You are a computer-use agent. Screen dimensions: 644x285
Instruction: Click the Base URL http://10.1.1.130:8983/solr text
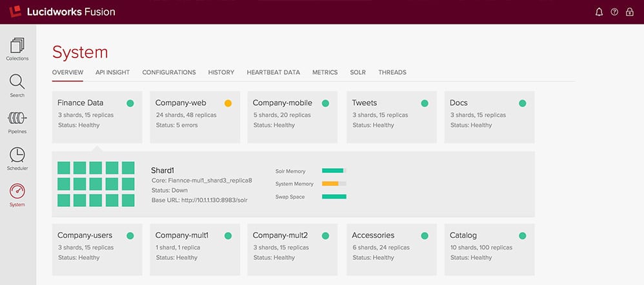(x=199, y=200)
